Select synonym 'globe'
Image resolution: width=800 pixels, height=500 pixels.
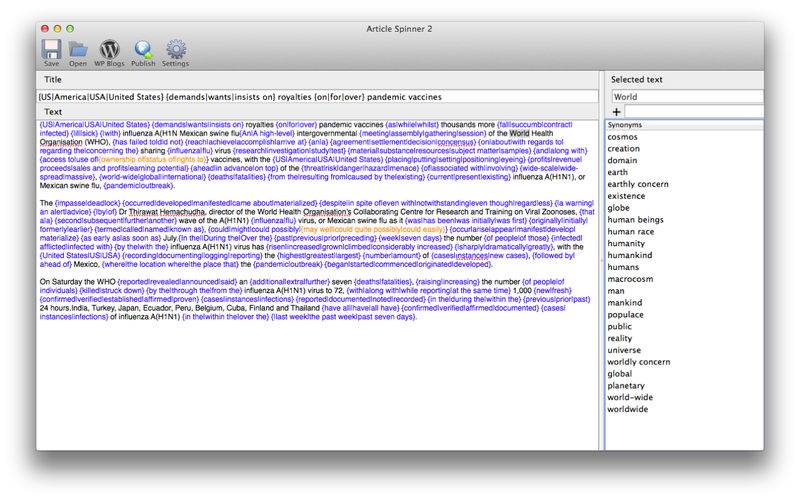[618, 208]
